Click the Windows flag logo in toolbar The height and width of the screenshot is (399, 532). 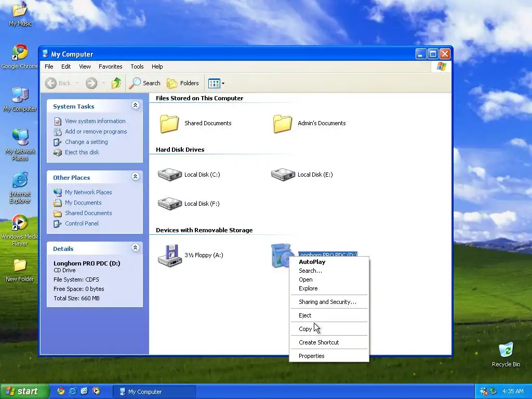point(442,66)
